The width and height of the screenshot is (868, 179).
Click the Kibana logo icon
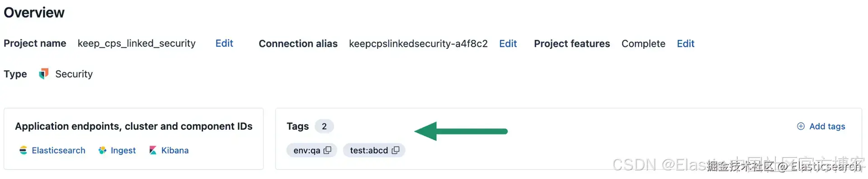[x=153, y=151]
